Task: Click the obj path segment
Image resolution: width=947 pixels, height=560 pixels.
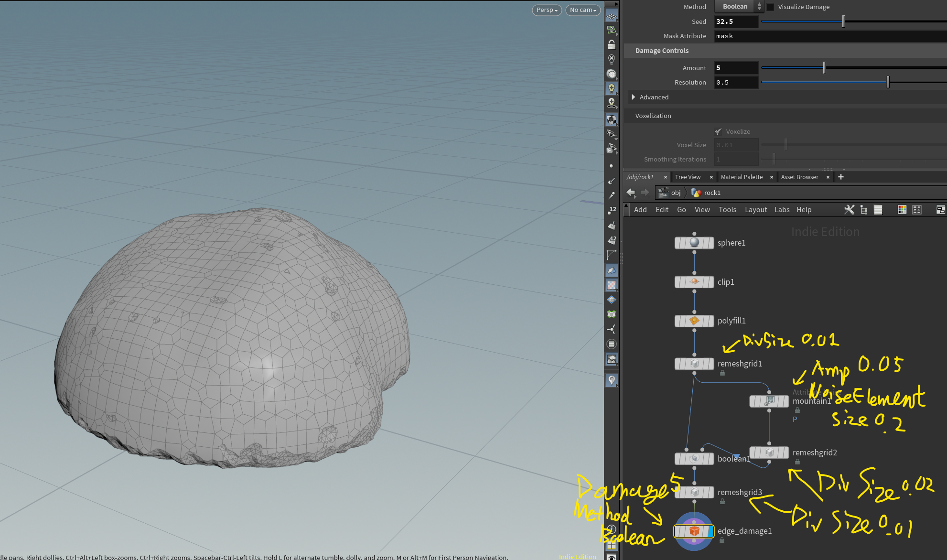Action: click(670, 193)
